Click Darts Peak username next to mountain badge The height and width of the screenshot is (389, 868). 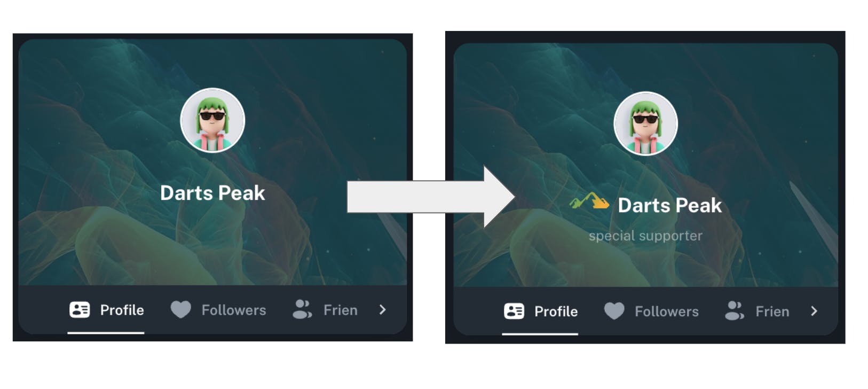click(x=669, y=205)
